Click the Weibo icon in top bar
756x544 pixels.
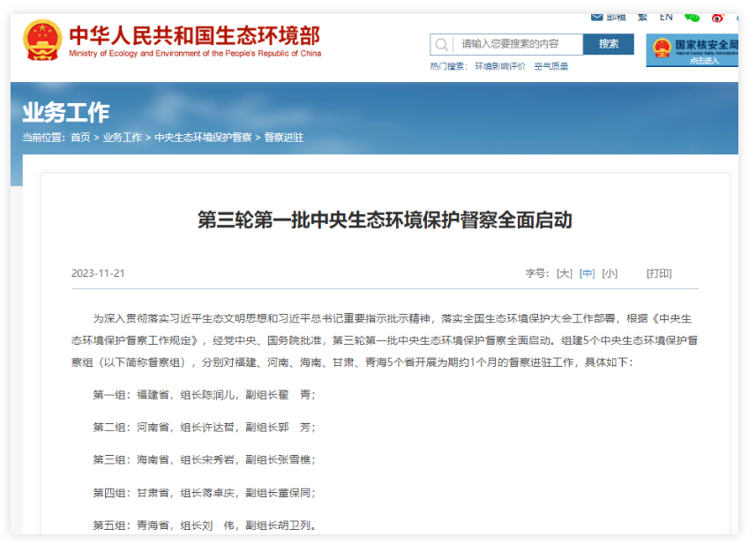click(x=718, y=18)
